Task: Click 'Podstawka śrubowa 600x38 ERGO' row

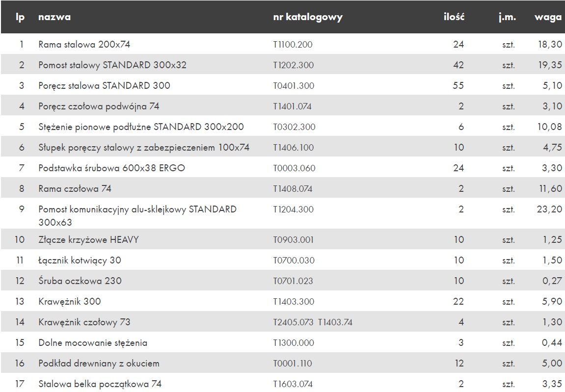Action: coord(283,167)
